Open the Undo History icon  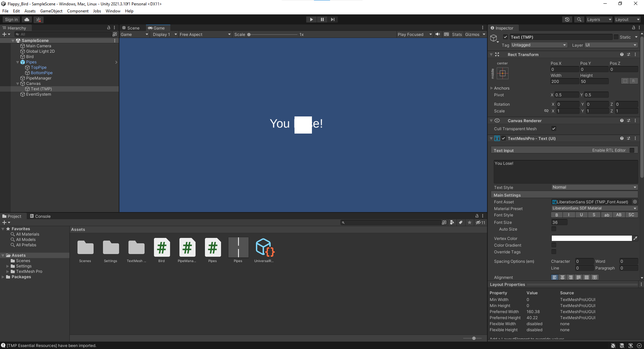tap(567, 19)
